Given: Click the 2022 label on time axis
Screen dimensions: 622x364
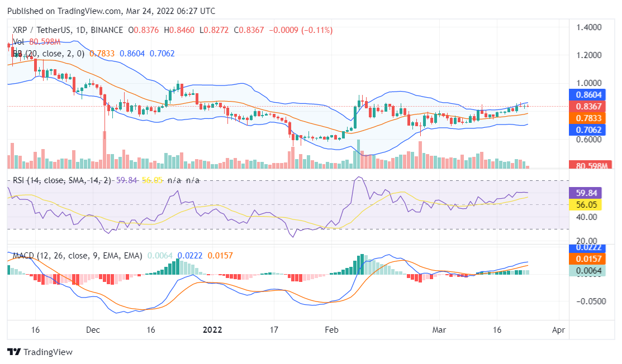Looking at the screenshot, I should pos(212,330).
